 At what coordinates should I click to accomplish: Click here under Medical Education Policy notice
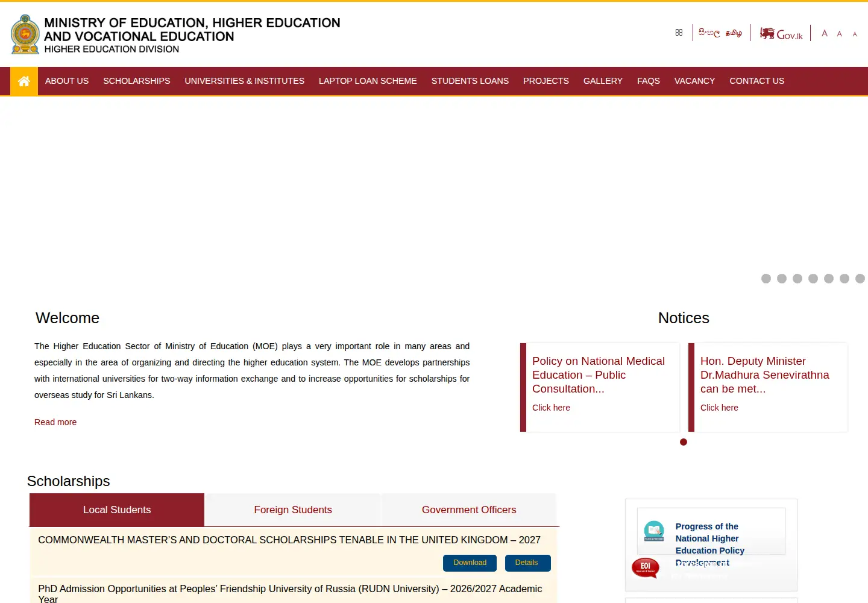pos(551,408)
